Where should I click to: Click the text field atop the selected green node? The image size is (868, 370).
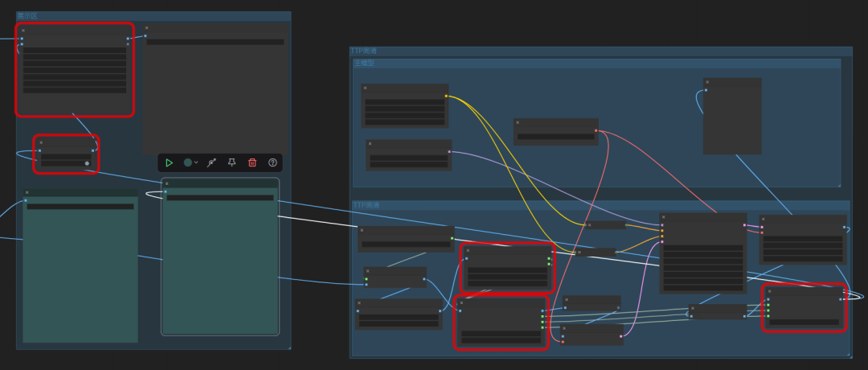[x=219, y=197]
